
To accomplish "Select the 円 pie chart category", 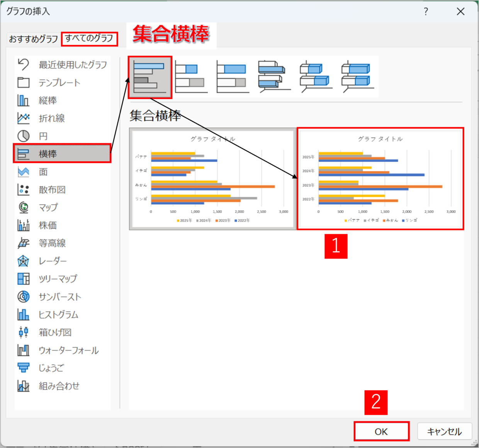I will tap(43, 136).
